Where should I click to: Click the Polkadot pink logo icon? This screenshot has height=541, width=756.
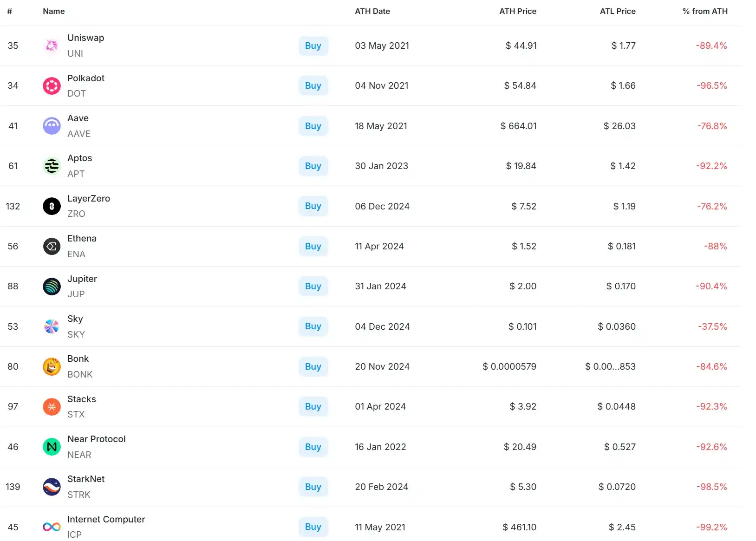point(52,86)
